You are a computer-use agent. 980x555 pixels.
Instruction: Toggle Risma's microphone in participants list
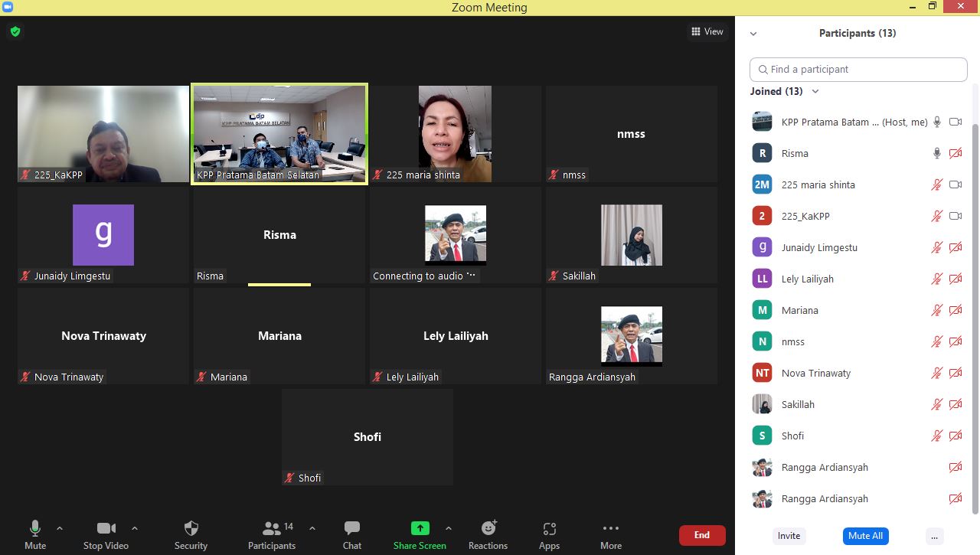(936, 153)
